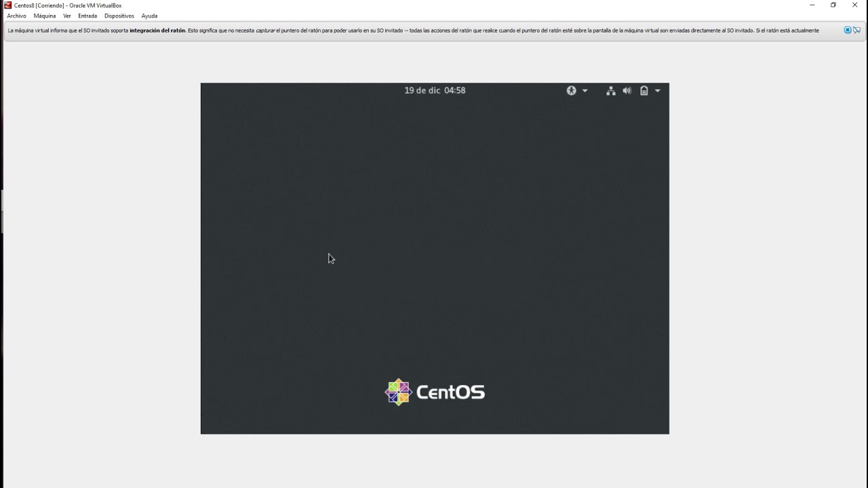Image resolution: width=868 pixels, height=488 pixels.
Task: Click the CentOS logo
Action: click(435, 392)
